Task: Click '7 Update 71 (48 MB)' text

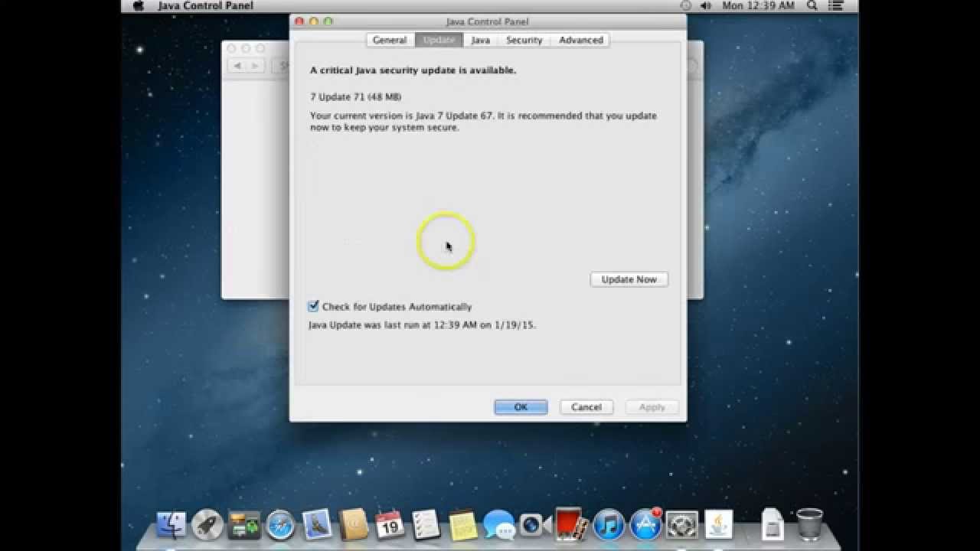Action: 355,97
